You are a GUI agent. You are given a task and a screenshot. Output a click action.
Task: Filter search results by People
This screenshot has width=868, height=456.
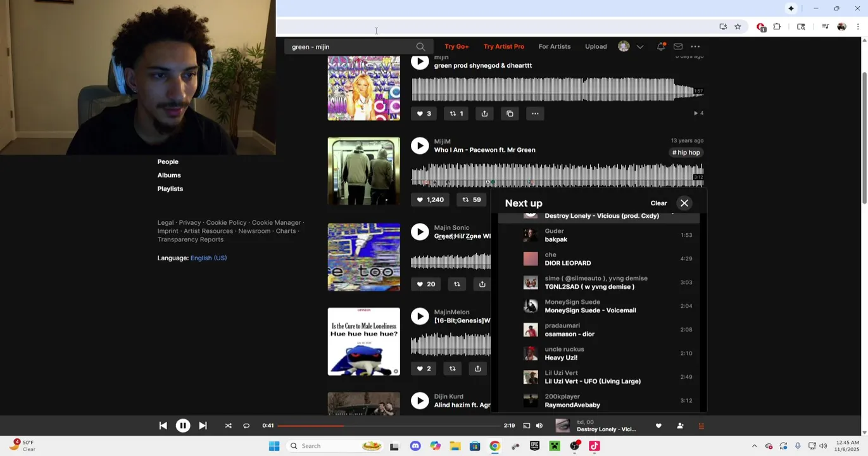pyautogui.click(x=168, y=161)
